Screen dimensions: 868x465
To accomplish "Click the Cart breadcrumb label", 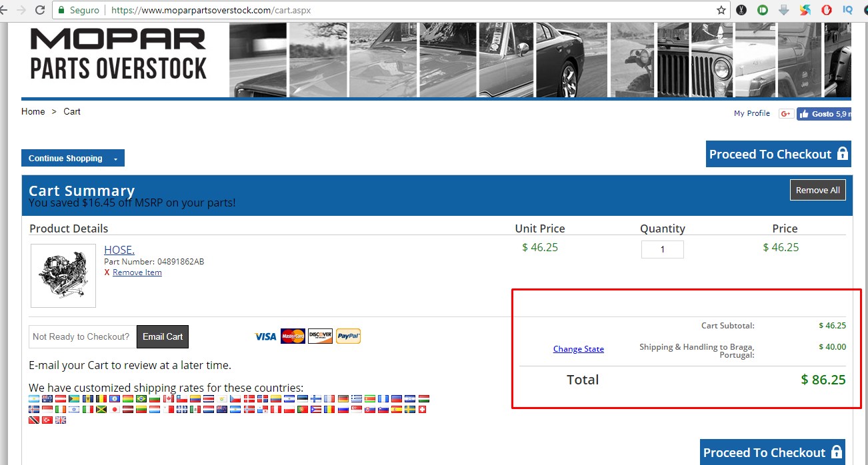I will [x=72, y=111].
